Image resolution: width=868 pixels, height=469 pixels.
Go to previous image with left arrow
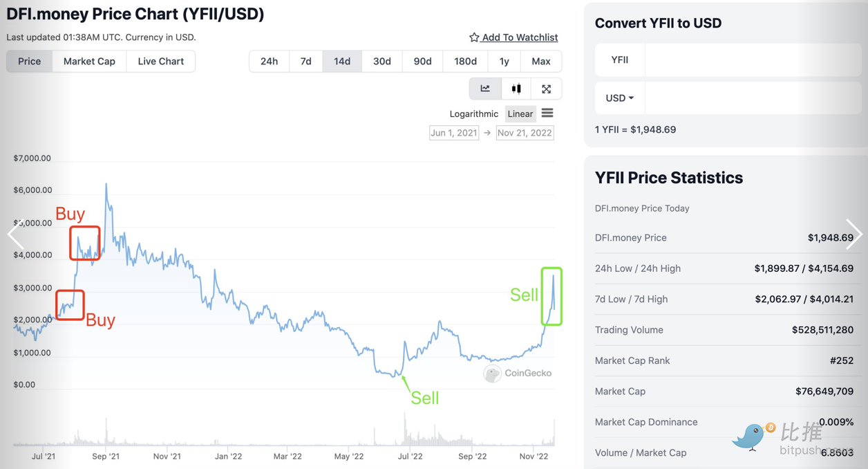(x=15, y=234)
